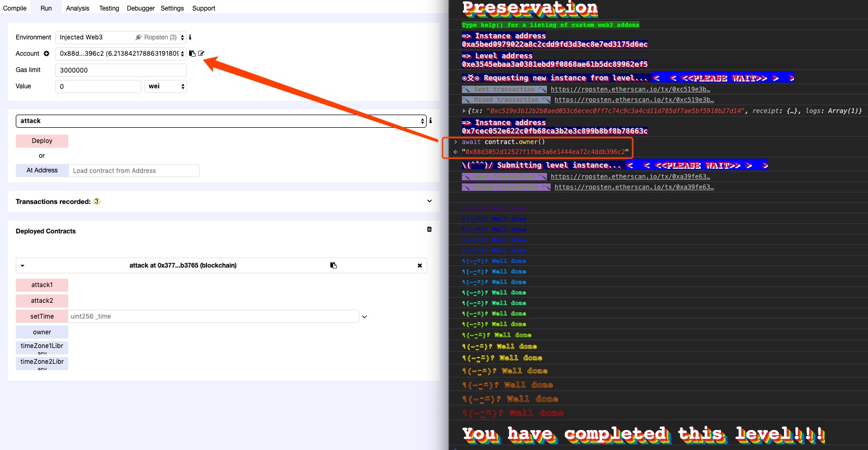The image size is (868, 450).
Task: Expand the Transactions recorded section
Action: click(x=429, y=201)
